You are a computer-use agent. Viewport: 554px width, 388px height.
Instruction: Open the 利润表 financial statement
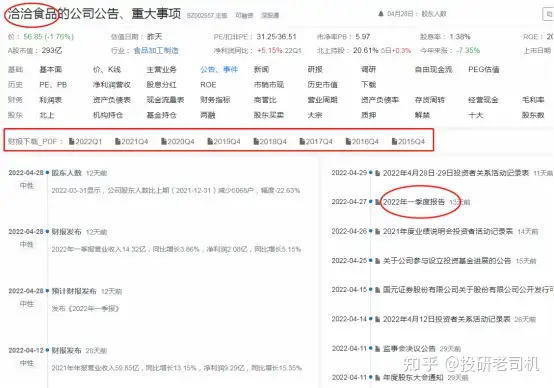click(51, 100)
